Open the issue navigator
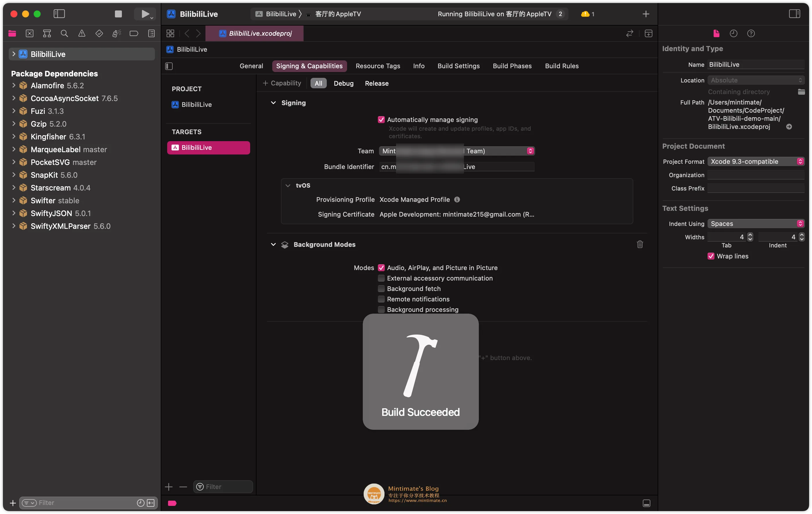 point(82,33)
